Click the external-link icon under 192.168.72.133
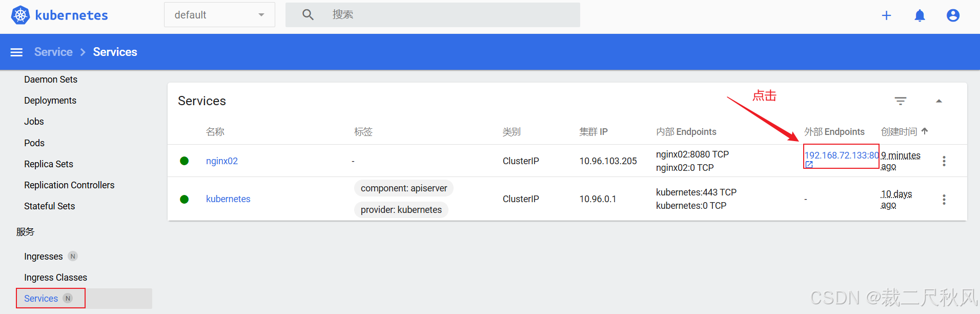 click(809, 165)
